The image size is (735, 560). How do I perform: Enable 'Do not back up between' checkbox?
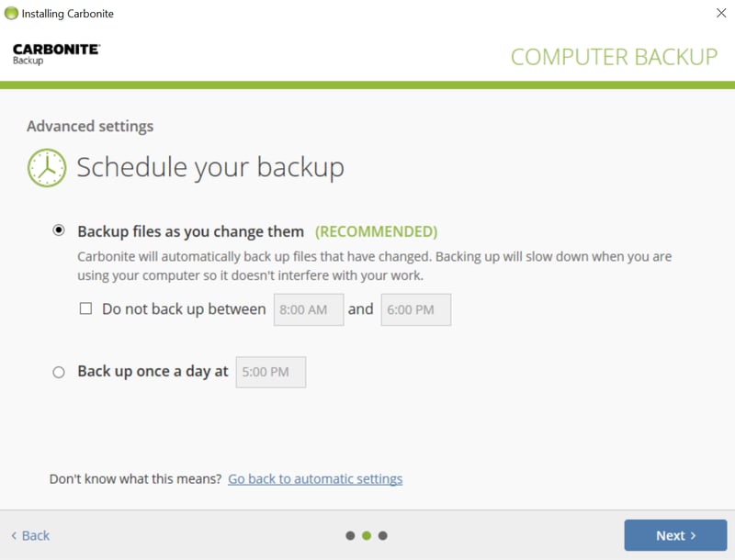85,309
